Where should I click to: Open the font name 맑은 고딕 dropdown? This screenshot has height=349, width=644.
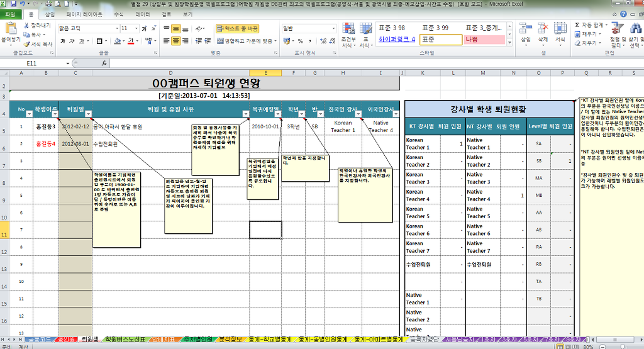tap(117, 28)
